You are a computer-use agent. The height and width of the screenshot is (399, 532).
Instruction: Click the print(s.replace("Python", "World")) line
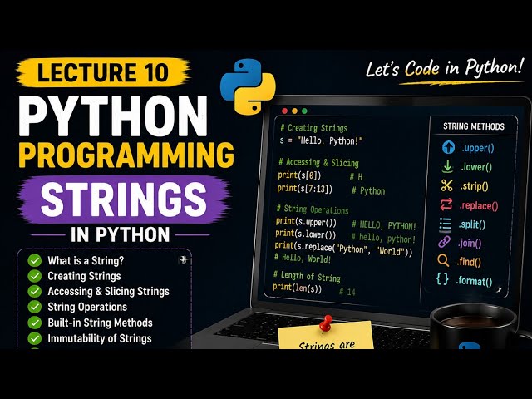click(x=343, y=249)
